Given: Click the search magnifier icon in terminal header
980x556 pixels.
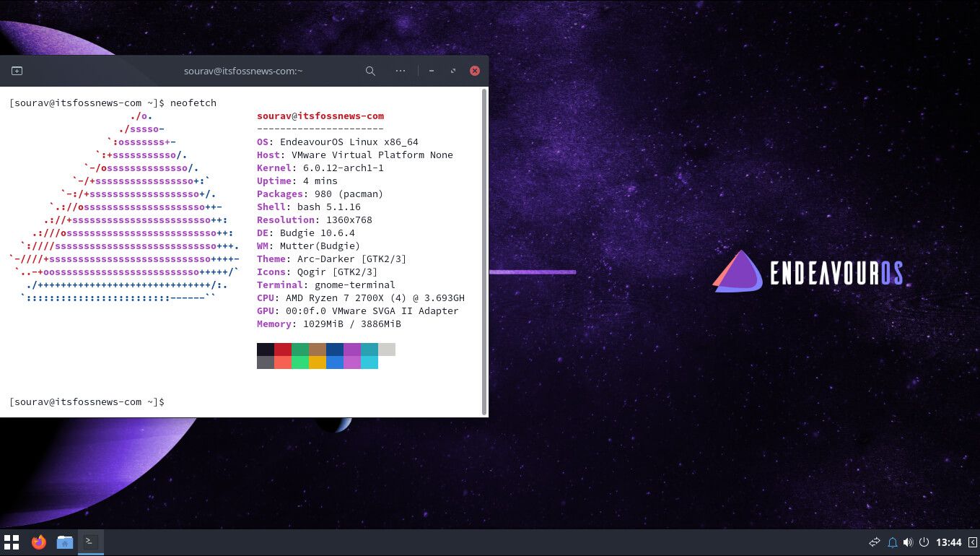Looking at the screenshot, I should (370, 71).
